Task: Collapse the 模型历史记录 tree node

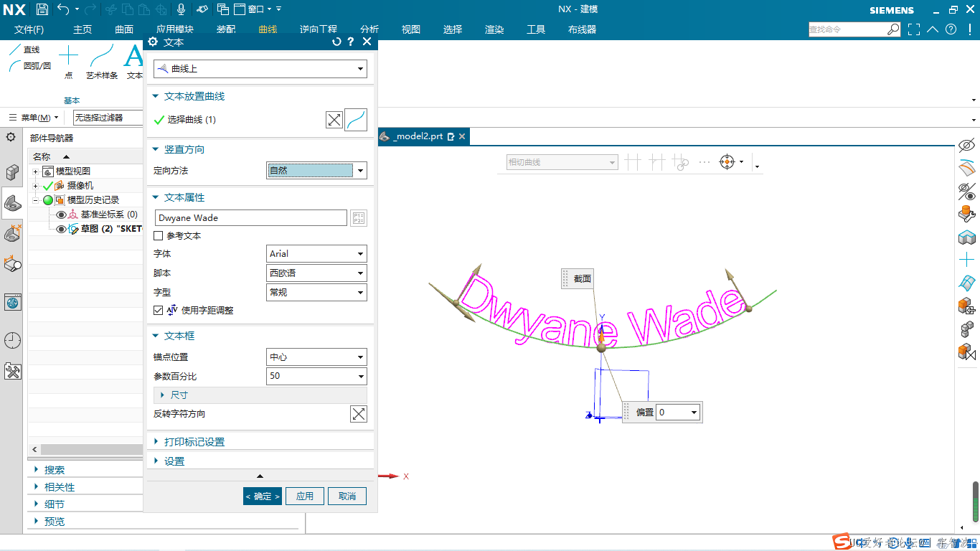Action: pos(35,200)
